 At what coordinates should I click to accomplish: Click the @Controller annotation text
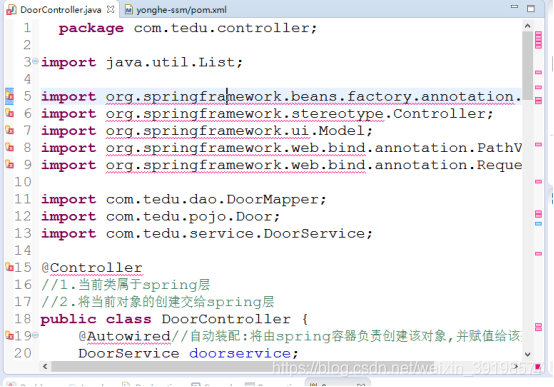pyautogui.click(x=92, y=268)
